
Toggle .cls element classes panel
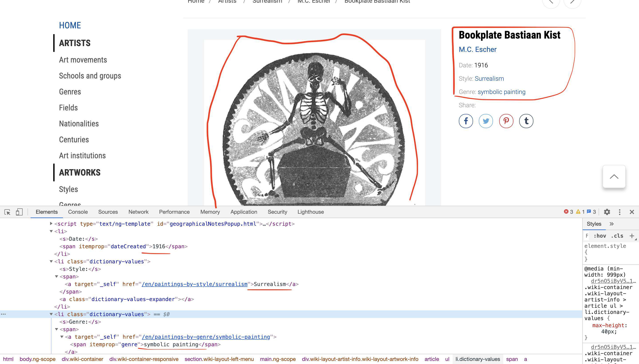(617, 236)
